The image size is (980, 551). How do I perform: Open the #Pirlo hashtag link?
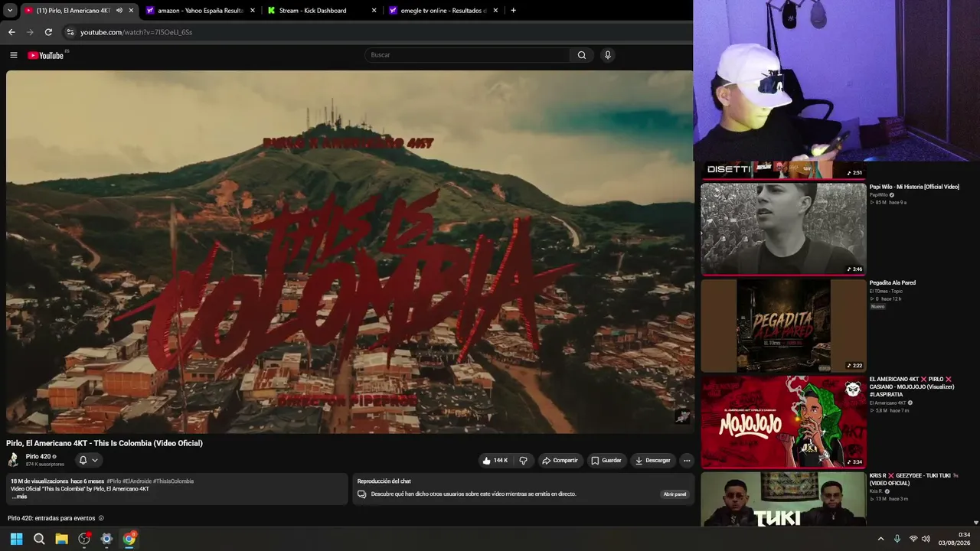[113, 481]
